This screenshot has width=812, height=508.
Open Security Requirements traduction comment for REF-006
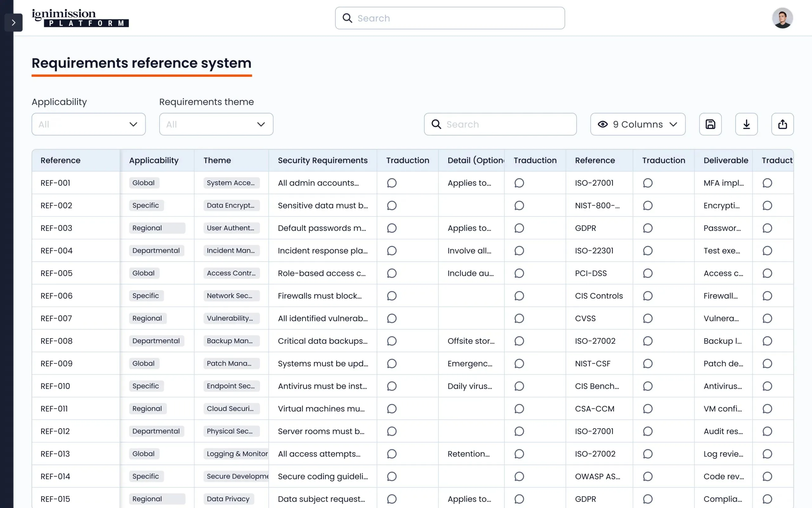(392, 296)
